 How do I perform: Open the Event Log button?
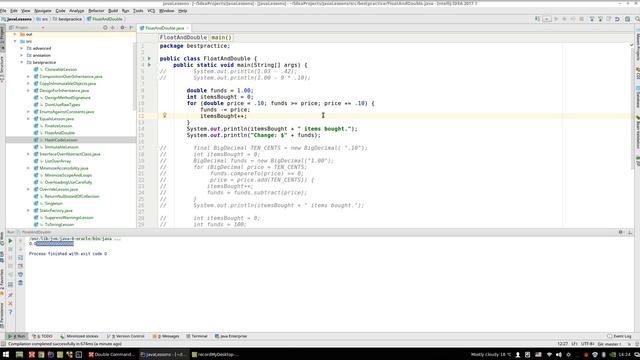coord(620,336)
